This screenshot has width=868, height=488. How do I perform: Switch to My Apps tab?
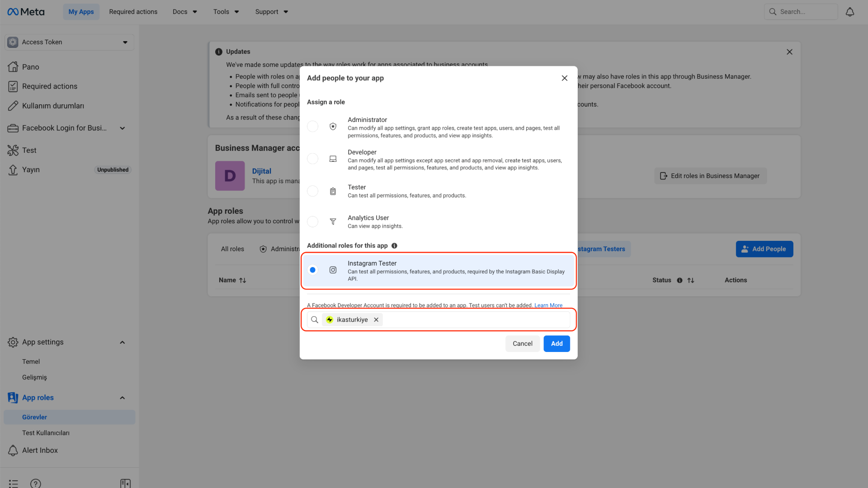click(x=81, y=12)
